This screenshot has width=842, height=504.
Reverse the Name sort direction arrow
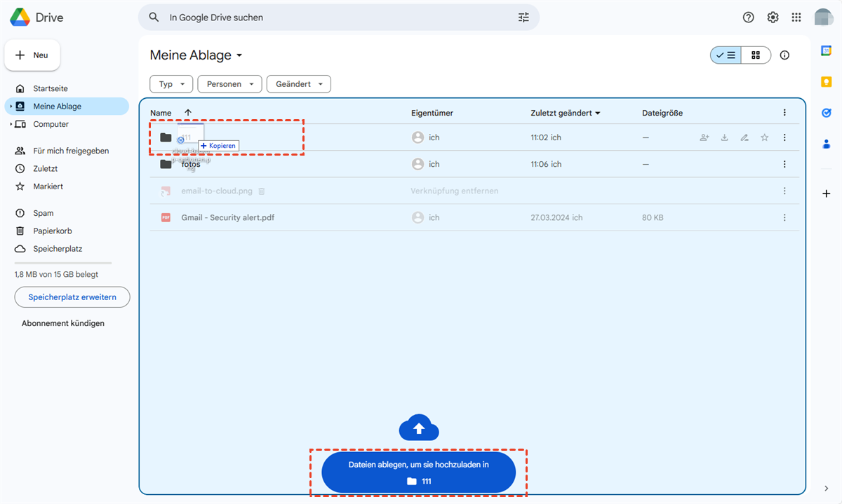(x=188, y=113)
